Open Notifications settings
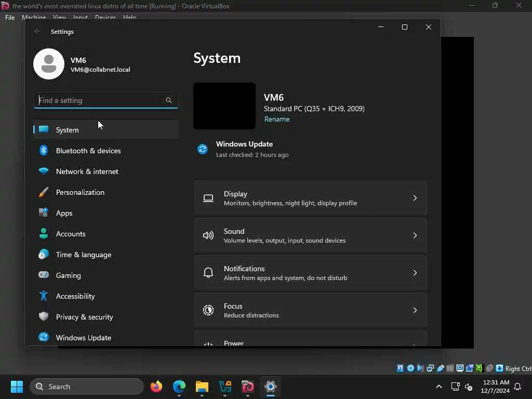This screenshot has width=532, height=399. [x=311, y=273]
